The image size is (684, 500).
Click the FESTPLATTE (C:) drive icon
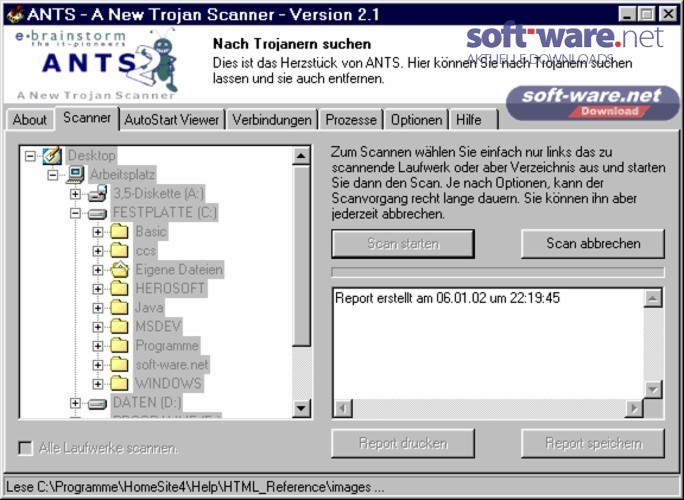tap(97, 214)
